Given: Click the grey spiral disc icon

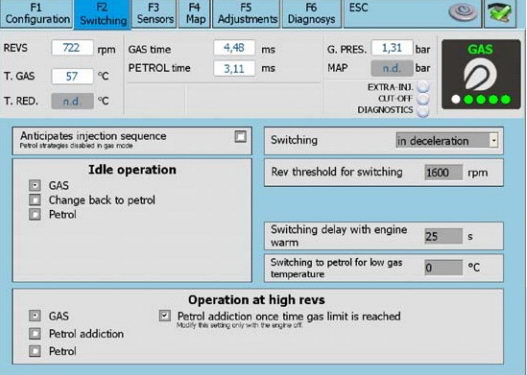Looking at the screenshot, I should [x=463, y=12].
